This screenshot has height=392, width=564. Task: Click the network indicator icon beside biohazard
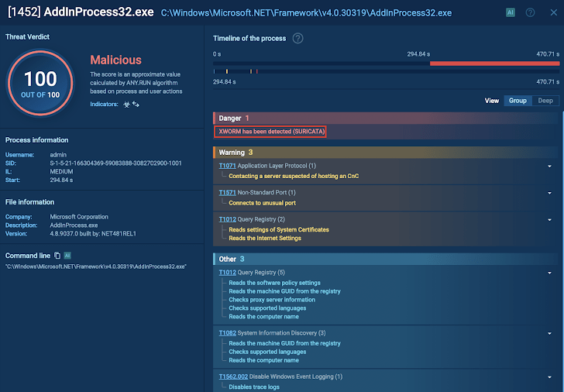(x=136, y=104)
